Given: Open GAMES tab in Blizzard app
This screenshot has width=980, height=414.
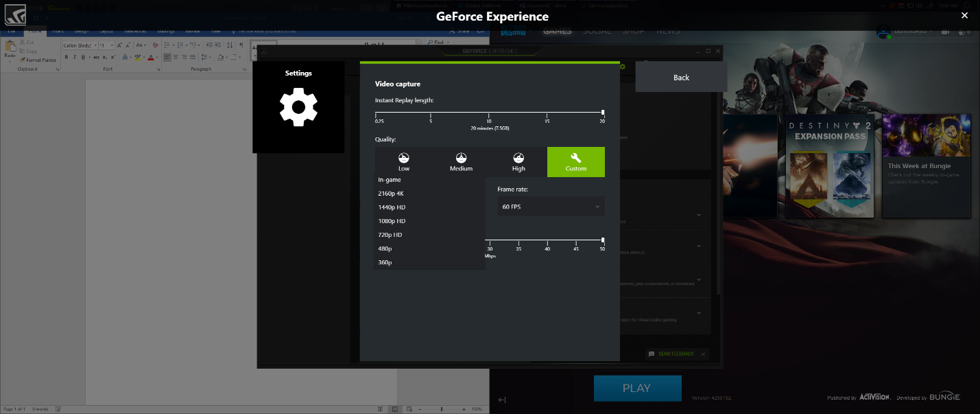Looking at the screenshot, I should (557, 31).
